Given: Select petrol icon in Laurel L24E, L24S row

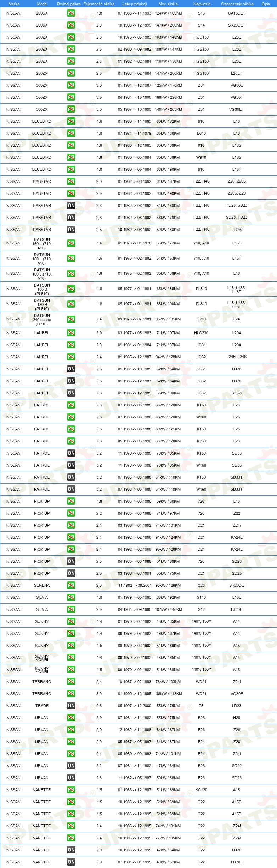Looking at the screenshot, I should click(71, 357).
